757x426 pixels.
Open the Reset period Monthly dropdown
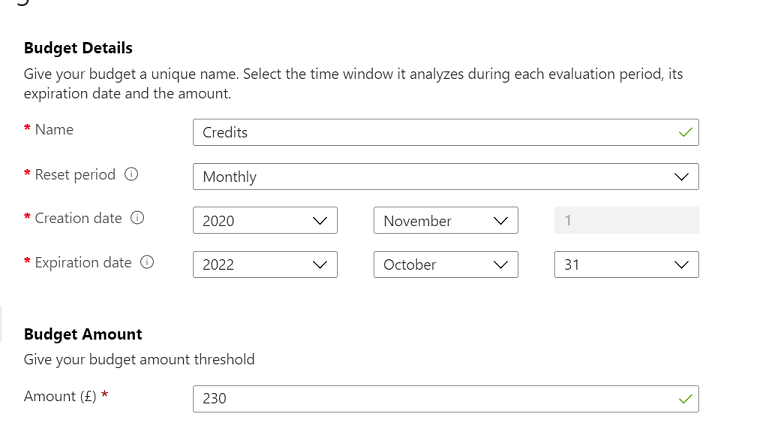coord(446,176)
